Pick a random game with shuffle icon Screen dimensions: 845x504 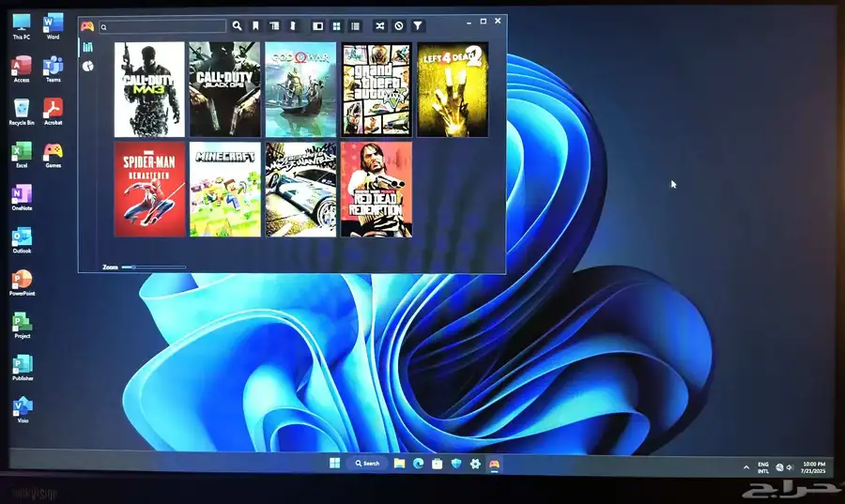380,26
